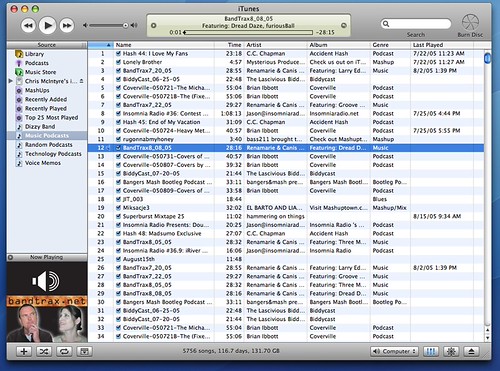The width and height of the screenshot is (500, 371).
Task: Uncheck Insomnia Radio #36: Contest checkbox
Action: pos(118,113)
